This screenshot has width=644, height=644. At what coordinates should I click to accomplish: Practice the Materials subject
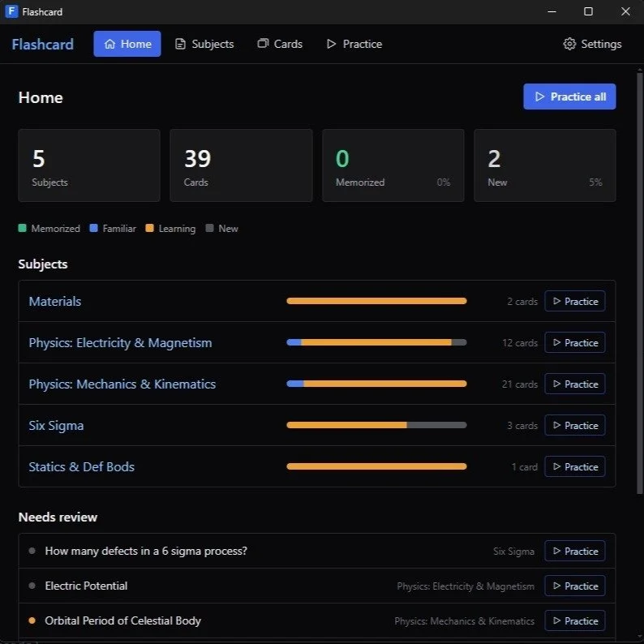tap(575, 301)
